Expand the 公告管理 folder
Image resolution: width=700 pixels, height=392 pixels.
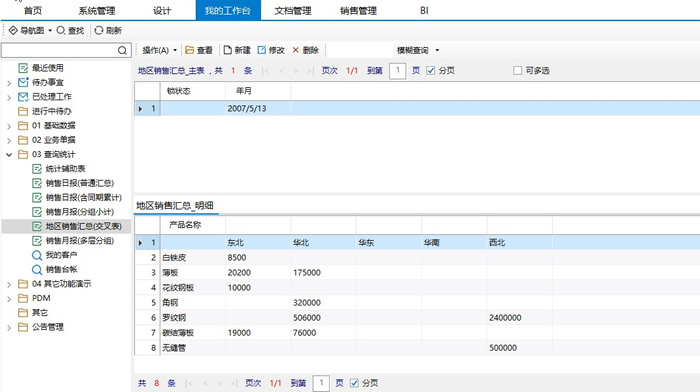(x=9, y=328)
